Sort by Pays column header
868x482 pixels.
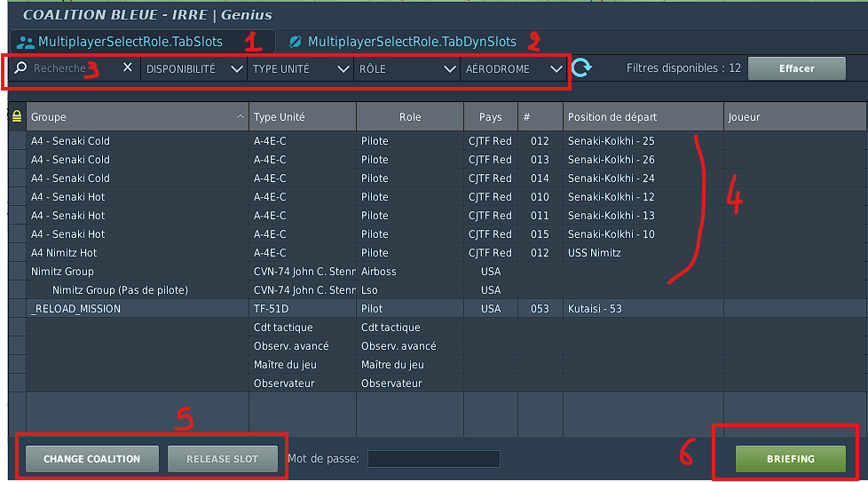click(491, 117)
